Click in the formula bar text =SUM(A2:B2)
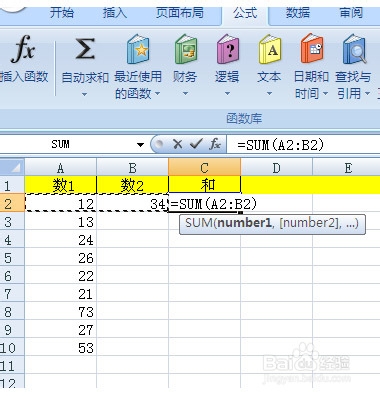Screen dimensions: 380x396 (x=281, y=145)
